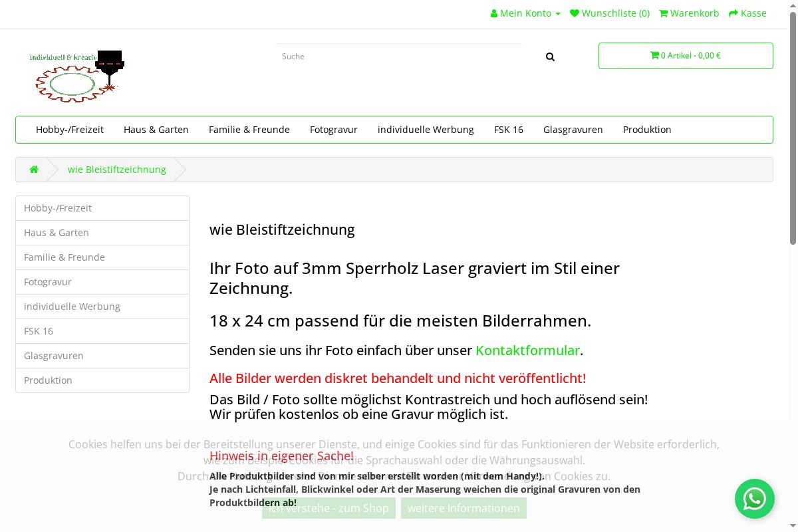798x532 pixels.
Task: Select Haus & Garten in the sidebar
Action: [102, 233]
